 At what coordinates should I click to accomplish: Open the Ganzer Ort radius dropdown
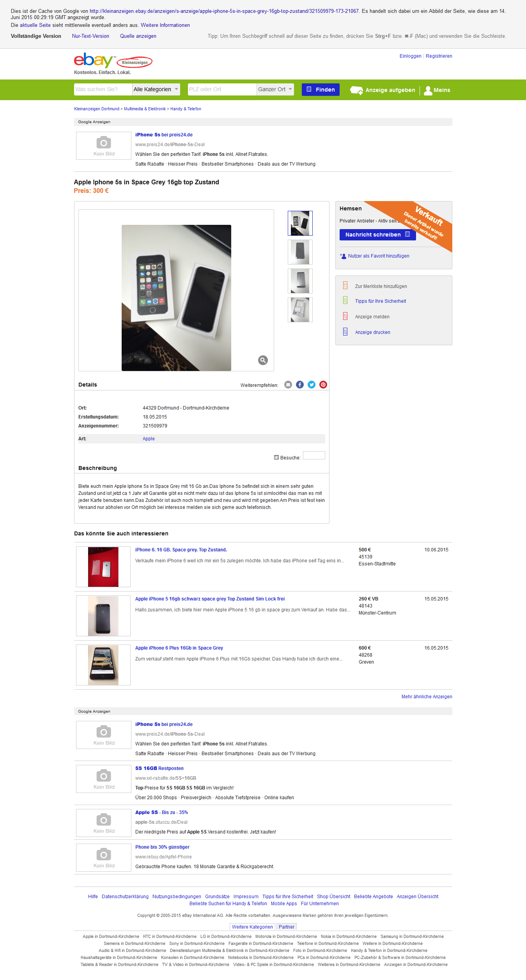tap(275, 89)
